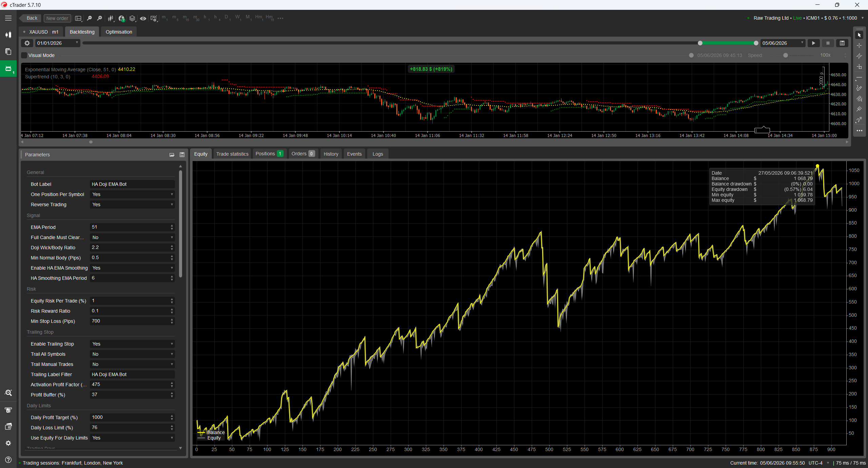Open the Trade statistics tab
Screen dimensions: 868x468
tap(232, 154)
